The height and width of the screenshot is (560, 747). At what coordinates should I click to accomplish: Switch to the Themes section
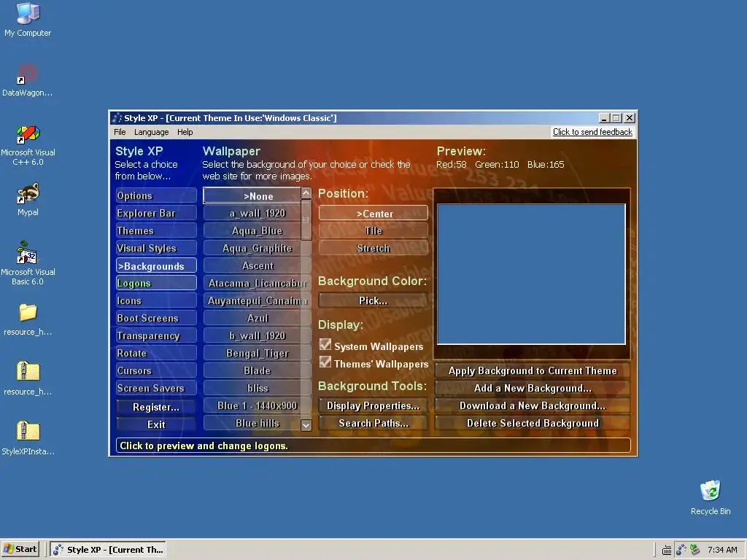[156, 230]
